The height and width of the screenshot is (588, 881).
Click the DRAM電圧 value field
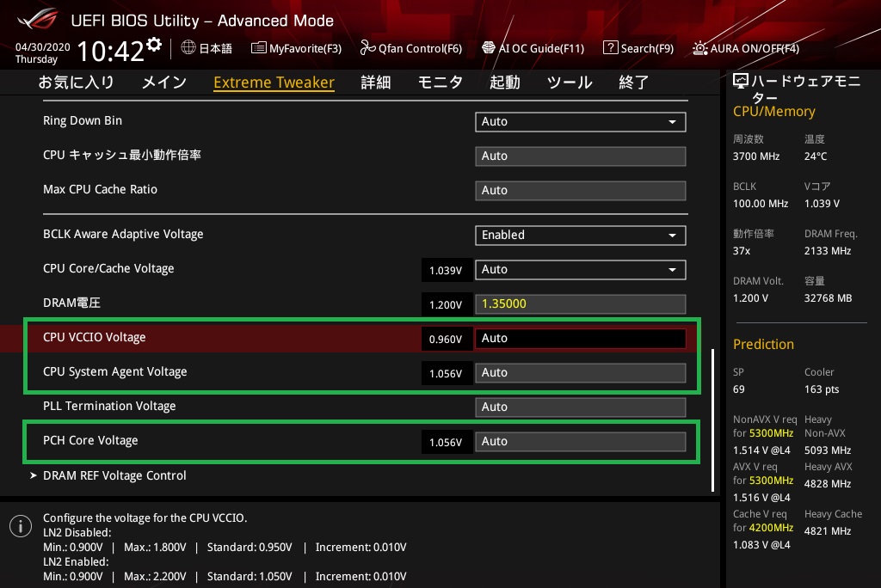(580, 304)
